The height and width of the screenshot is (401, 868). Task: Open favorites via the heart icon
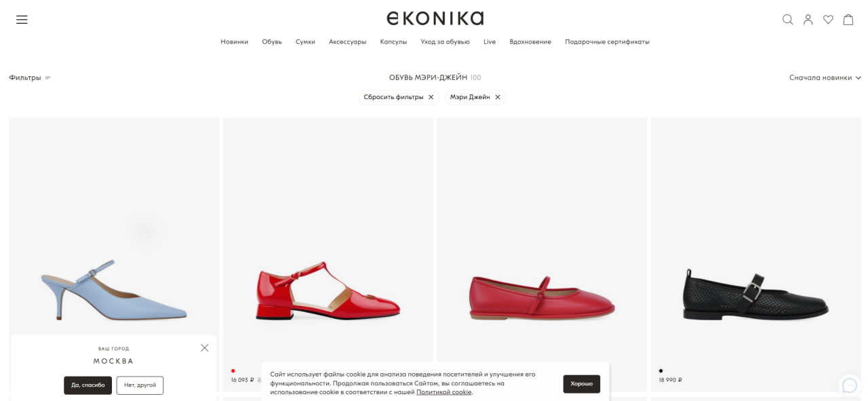(828, 20)
